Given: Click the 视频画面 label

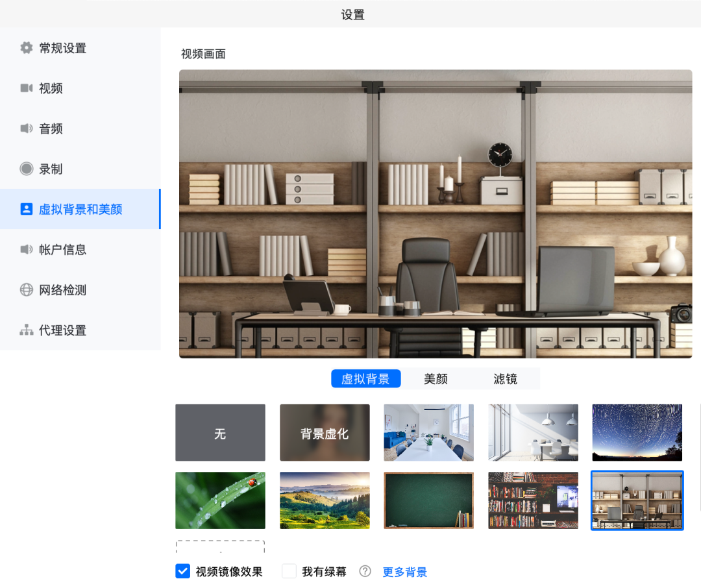Looking at the screenshot, I should (203, 54).
